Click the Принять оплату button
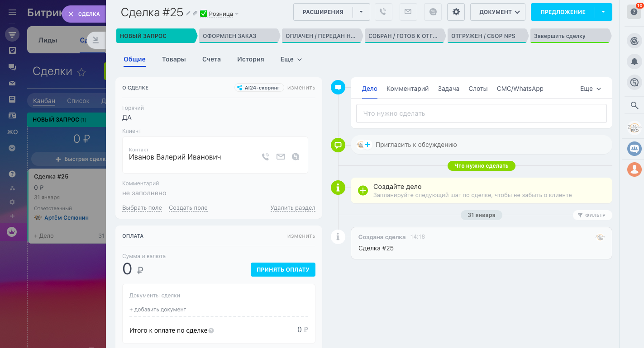The width and height of the screenshot is (644, 348). [x=283, y=269]
